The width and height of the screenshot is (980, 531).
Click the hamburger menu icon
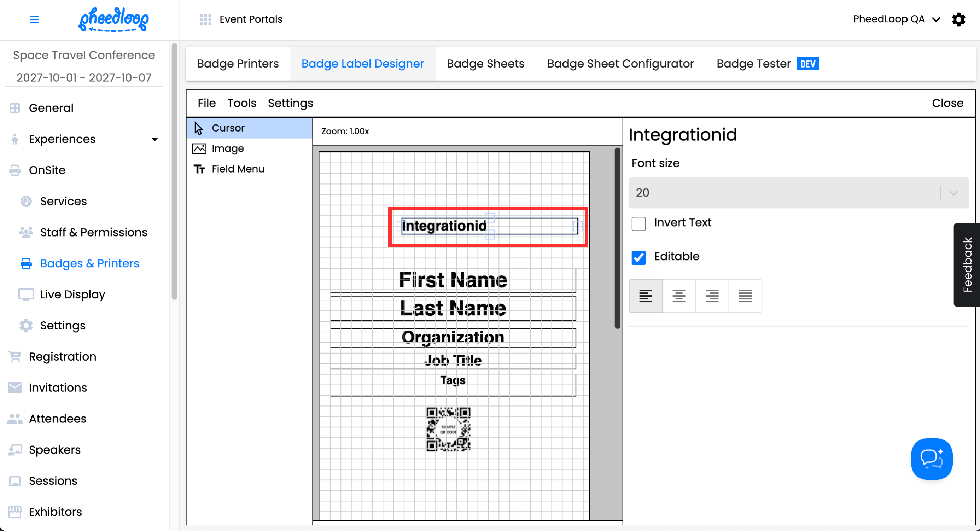pyautogui.click(x=34, y=19)
